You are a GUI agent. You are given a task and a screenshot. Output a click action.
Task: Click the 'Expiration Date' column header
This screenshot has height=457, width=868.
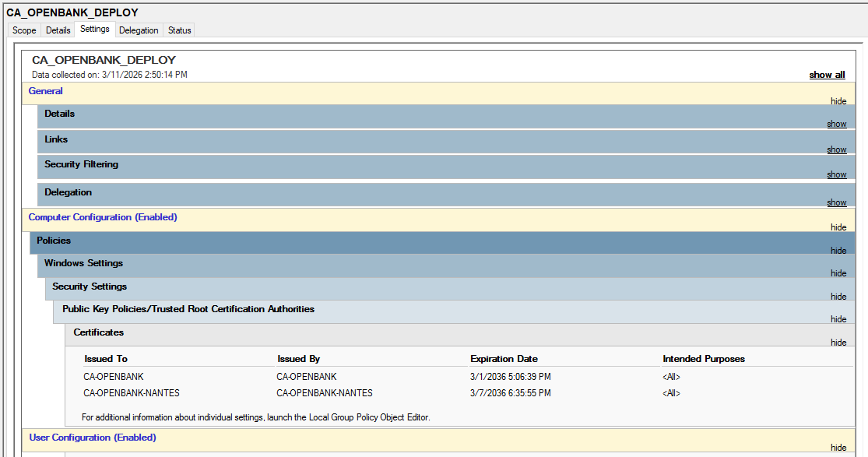(x=504, y=359)
